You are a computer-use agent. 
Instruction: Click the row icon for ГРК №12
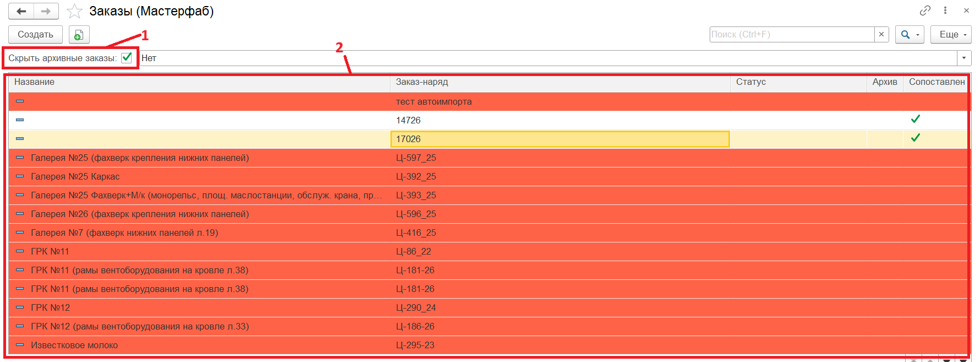pos(20,307)
